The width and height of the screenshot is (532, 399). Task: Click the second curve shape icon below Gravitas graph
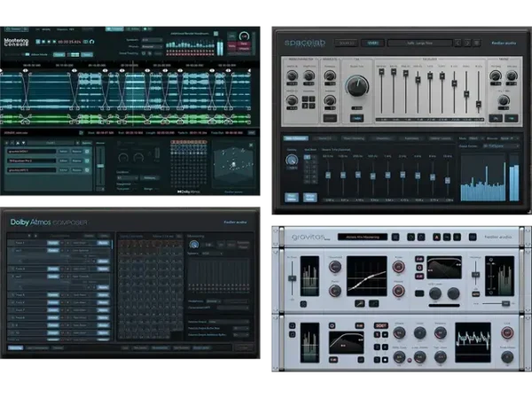[373, 303]
